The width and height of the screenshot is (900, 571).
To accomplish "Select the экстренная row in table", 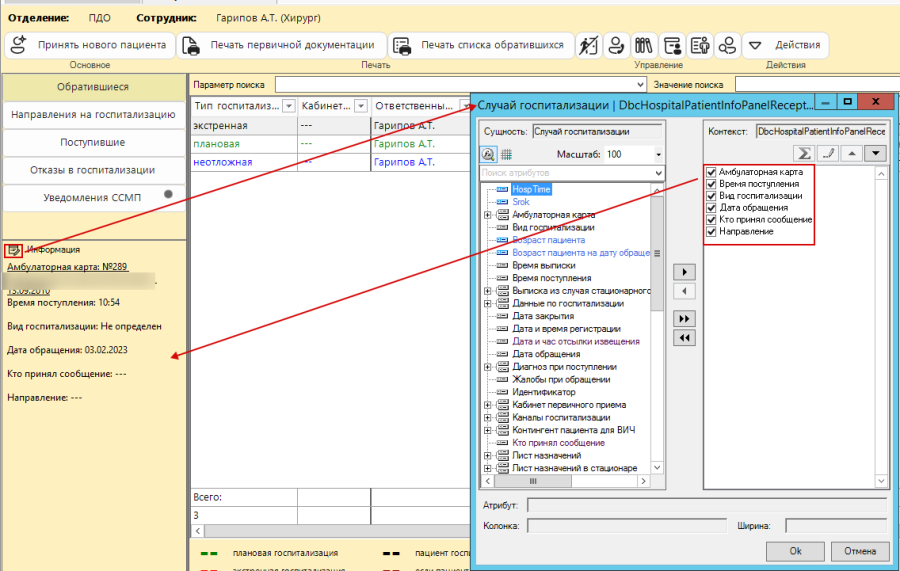I will tap(330, 126).
